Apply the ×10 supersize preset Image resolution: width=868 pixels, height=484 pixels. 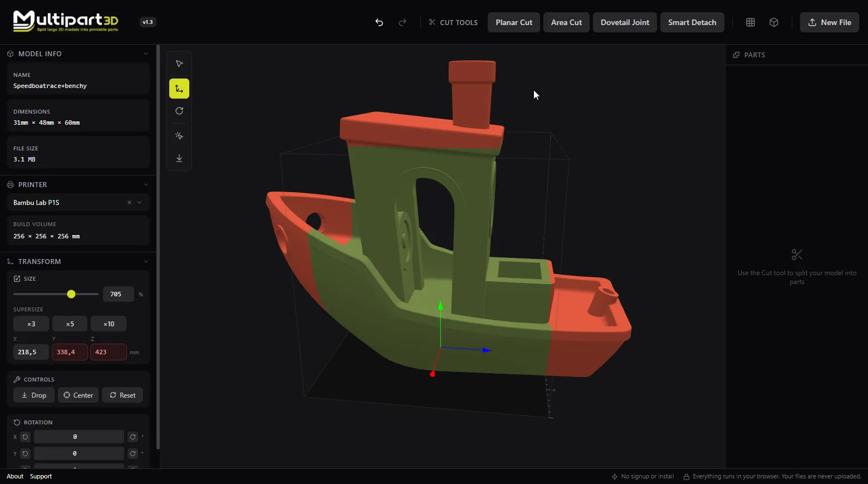click(x=109, y=324)
